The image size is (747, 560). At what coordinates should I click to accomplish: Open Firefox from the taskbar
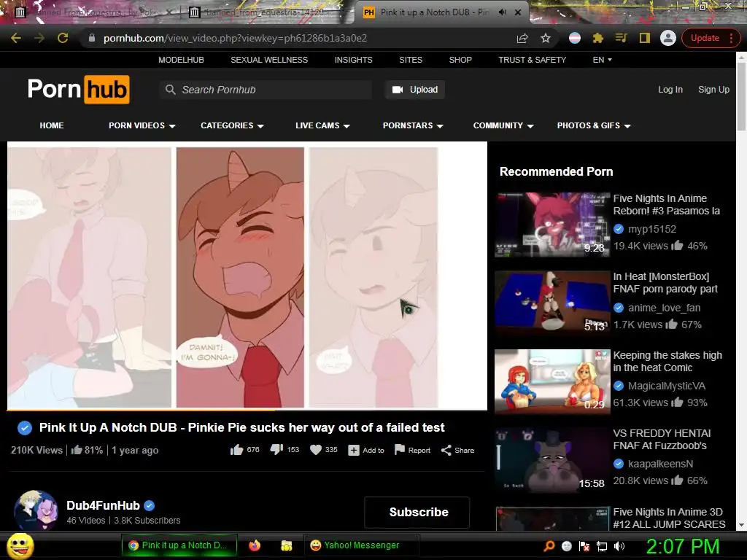pyautogui.click(x=255, y=545)
